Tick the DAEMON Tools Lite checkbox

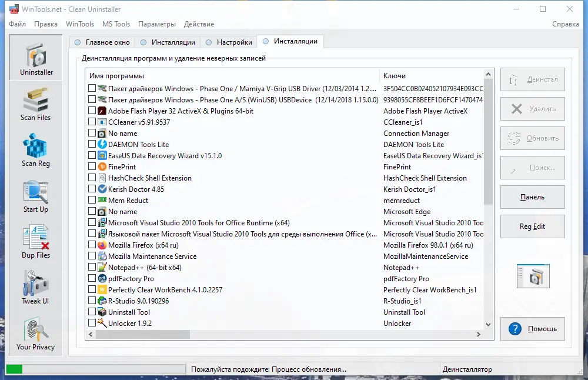(92, 144)
